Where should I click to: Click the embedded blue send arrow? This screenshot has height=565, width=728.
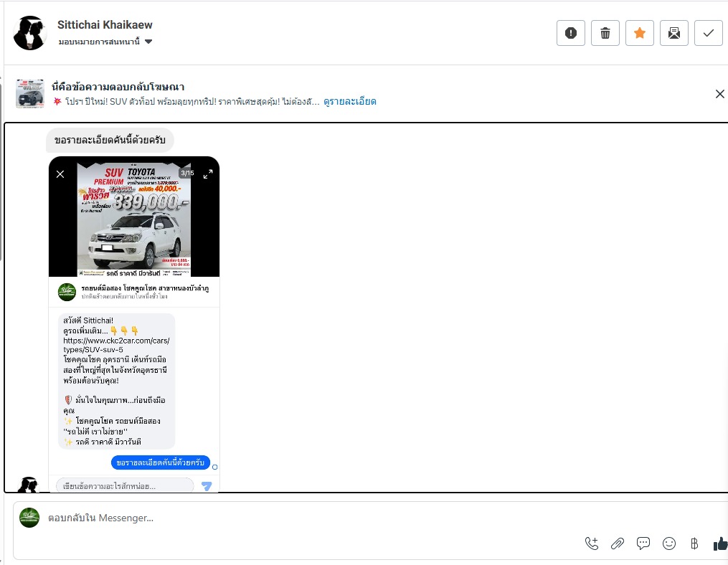[x=207, y=486]
